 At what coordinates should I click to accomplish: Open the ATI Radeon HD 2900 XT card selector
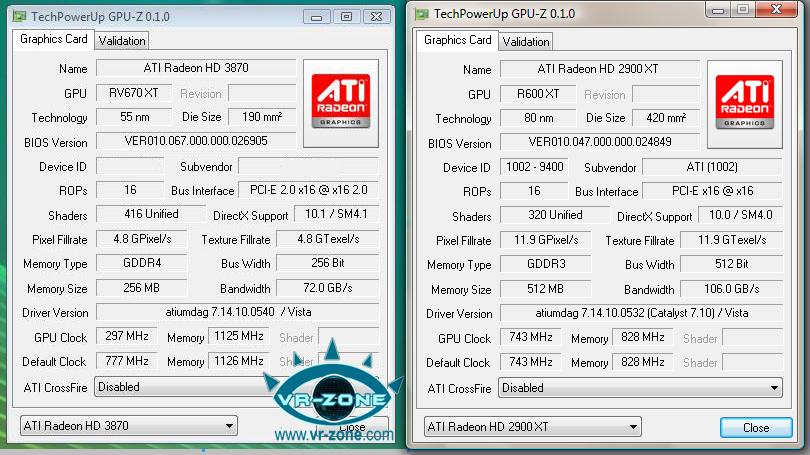point(533,427)
